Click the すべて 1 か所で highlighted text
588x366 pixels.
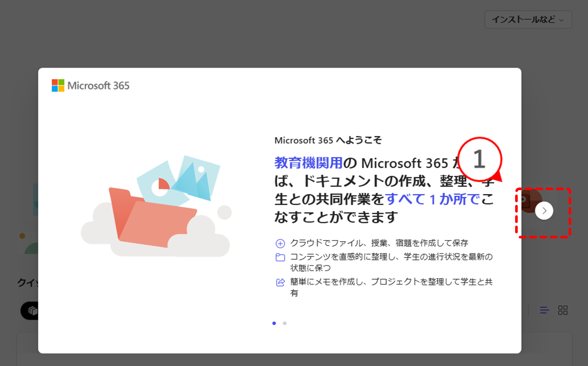pos(433,199)
